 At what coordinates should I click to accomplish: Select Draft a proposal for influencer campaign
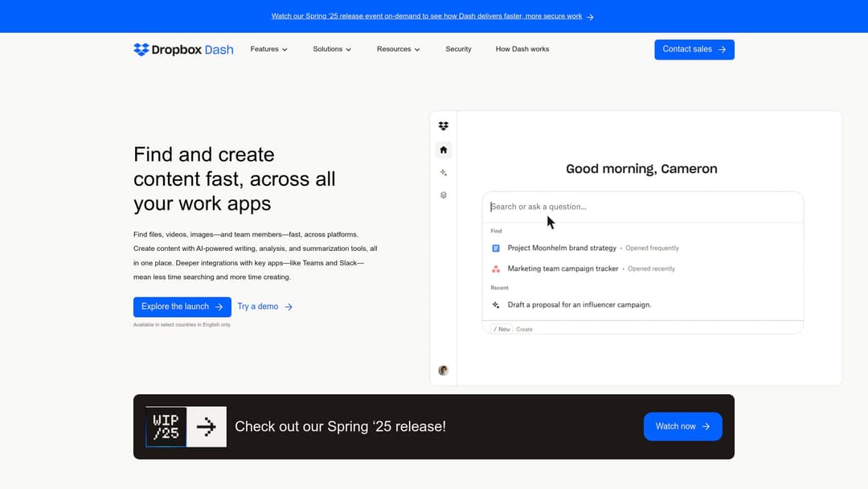pyautogui.click(x=579, y=305)
